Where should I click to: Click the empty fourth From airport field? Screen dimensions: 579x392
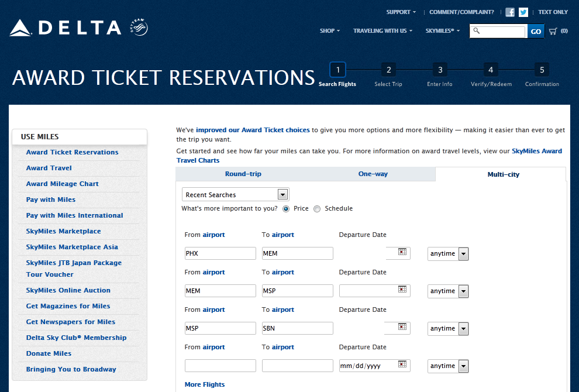tap(220, 366)
